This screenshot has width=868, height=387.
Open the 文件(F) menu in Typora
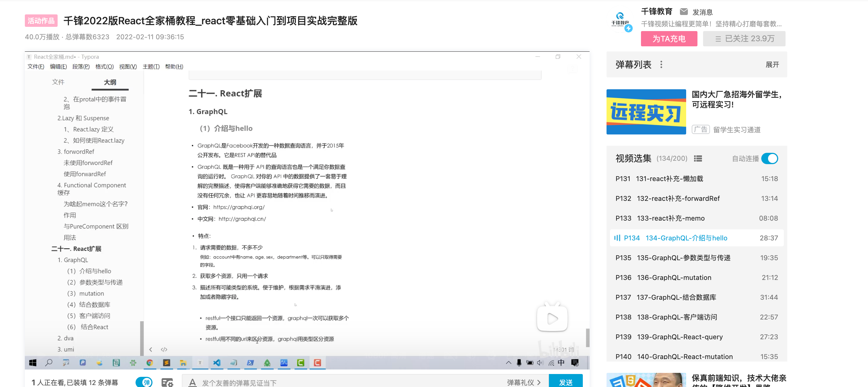point(36,66)
